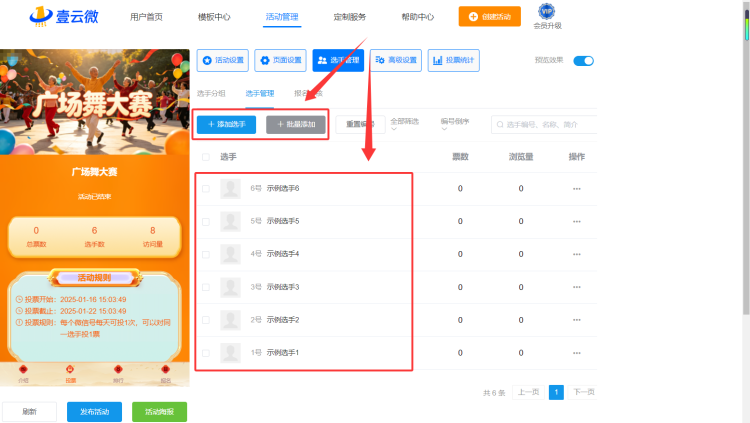Switch to the 选手分组 tab

click(211, 93)
